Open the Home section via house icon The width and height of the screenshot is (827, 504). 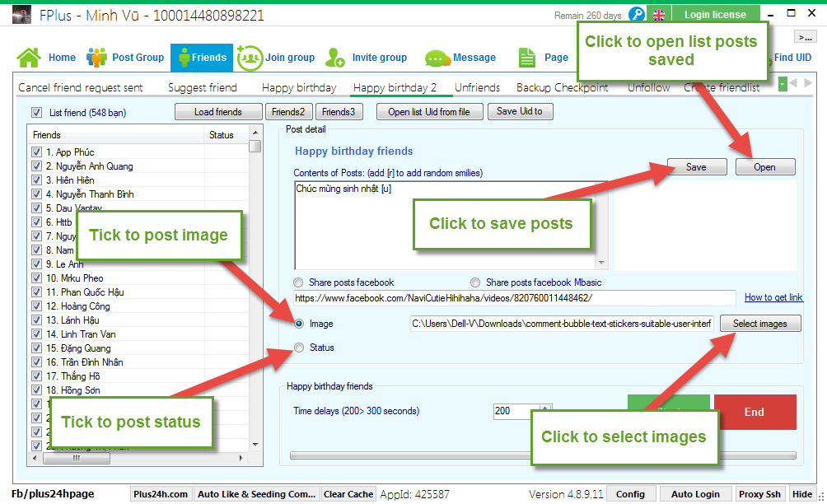coord(29,58)
